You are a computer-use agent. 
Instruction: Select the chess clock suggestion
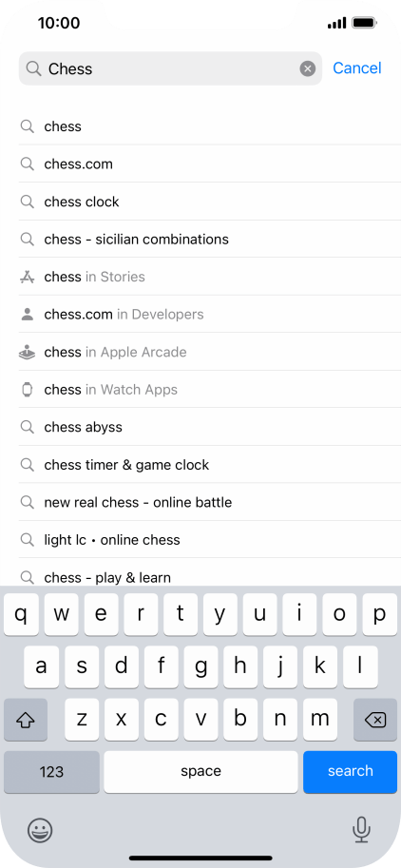point(210,202)
